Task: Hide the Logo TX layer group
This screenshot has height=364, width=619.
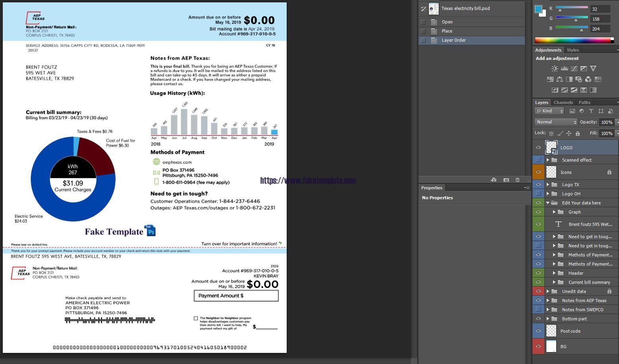Action: click(x=538, y=184)
